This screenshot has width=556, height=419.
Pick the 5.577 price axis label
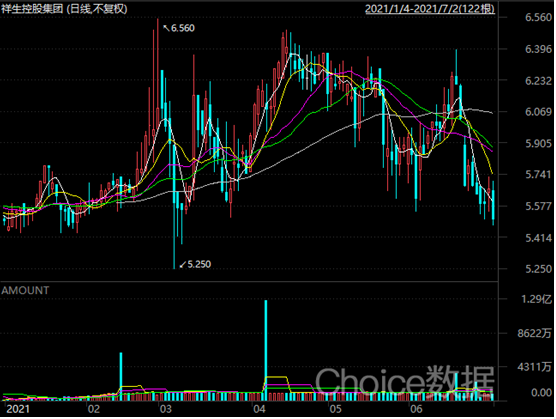[x=539, y=206]
